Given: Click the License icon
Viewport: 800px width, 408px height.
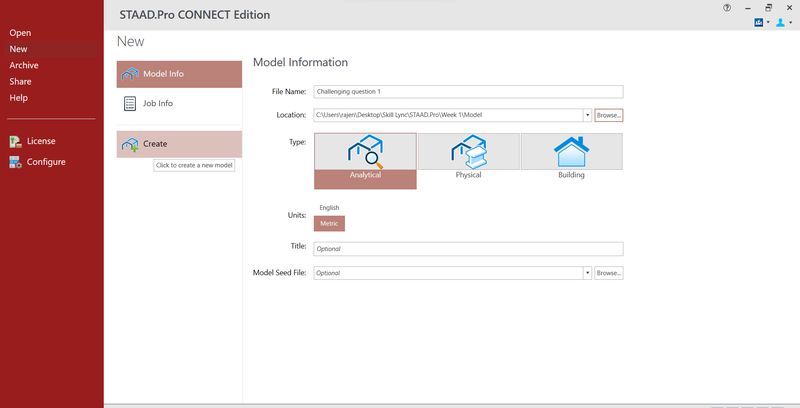Looking at the screenshot, I should pos(15,141).
